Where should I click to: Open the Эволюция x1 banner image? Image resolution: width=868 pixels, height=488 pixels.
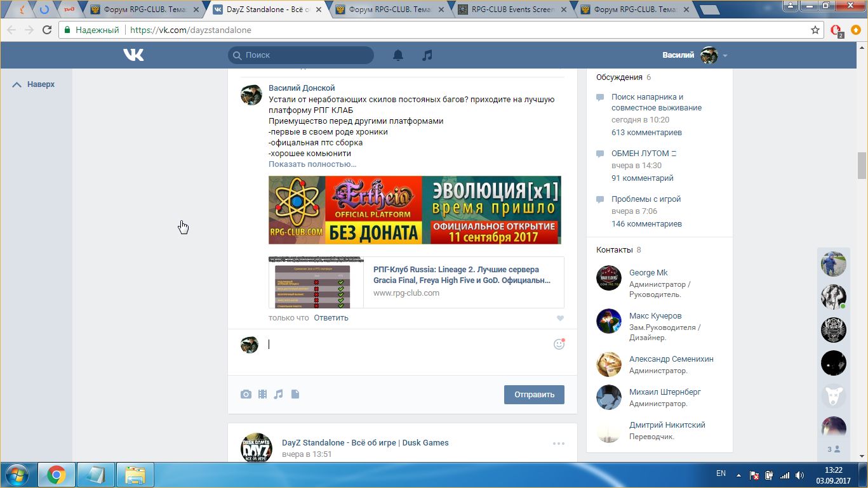[x=415, y=210]
